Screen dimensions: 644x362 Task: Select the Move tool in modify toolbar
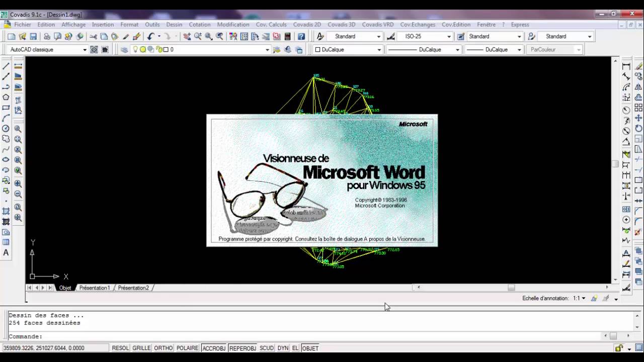pyautogui.click(x=638, y=118)
